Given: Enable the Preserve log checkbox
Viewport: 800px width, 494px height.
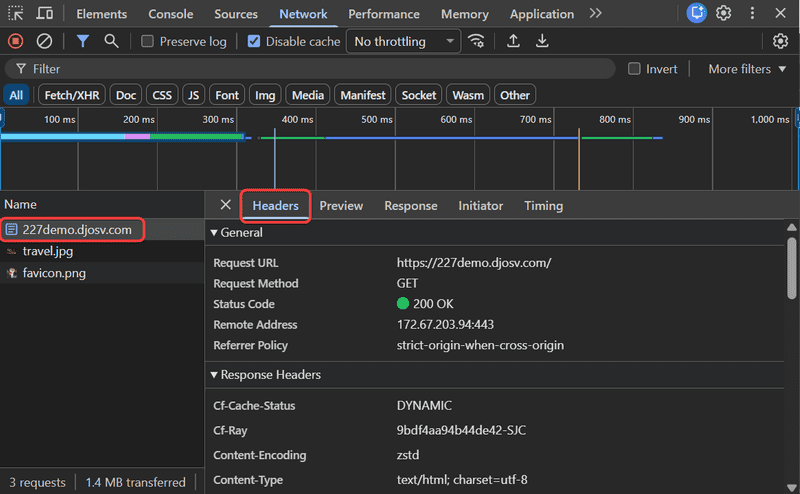Looking at the screenshot, I should [148, 41].
